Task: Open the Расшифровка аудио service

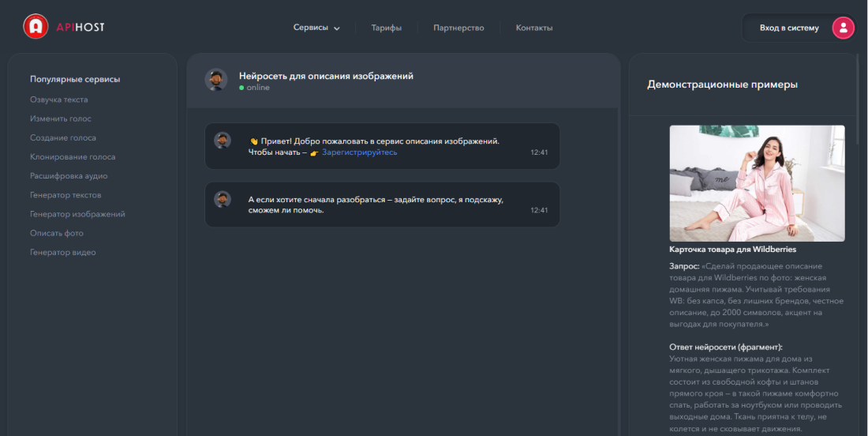Action: [69, 176]
